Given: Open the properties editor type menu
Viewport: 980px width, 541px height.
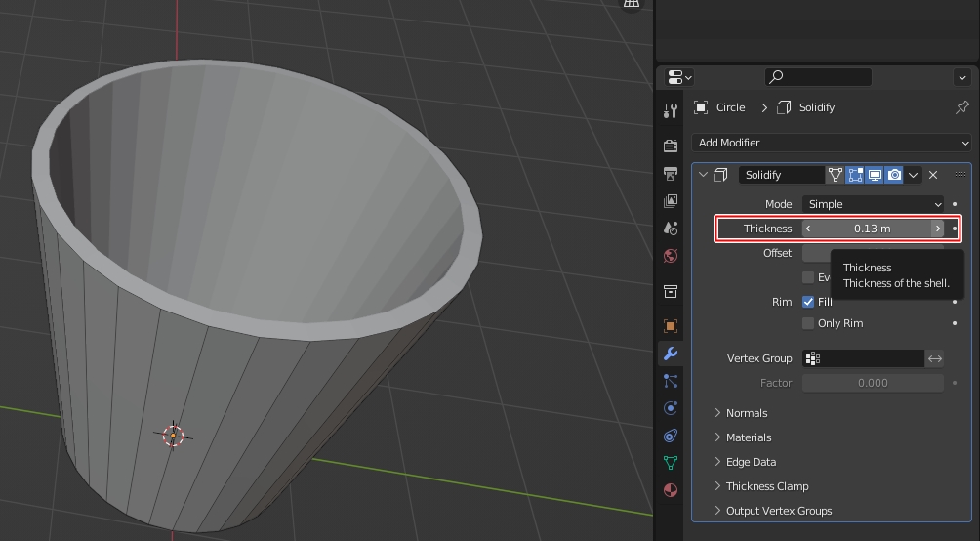Looking at the screenshot, I should click(x=679, y=77).
